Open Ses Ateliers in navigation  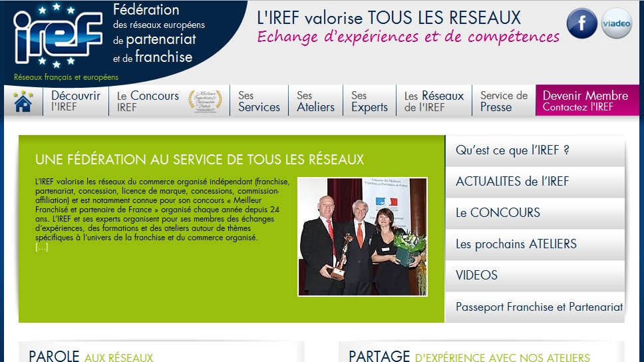(315, 101)
